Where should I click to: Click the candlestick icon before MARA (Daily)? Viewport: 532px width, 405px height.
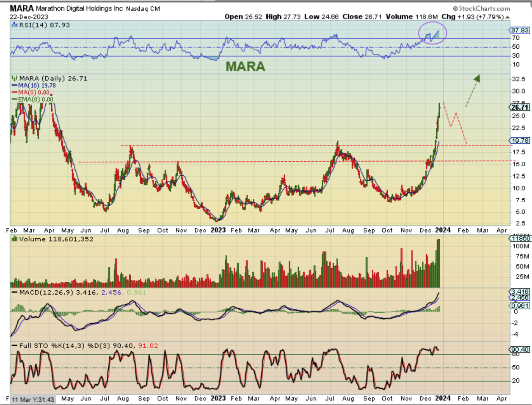pos(15,78)
